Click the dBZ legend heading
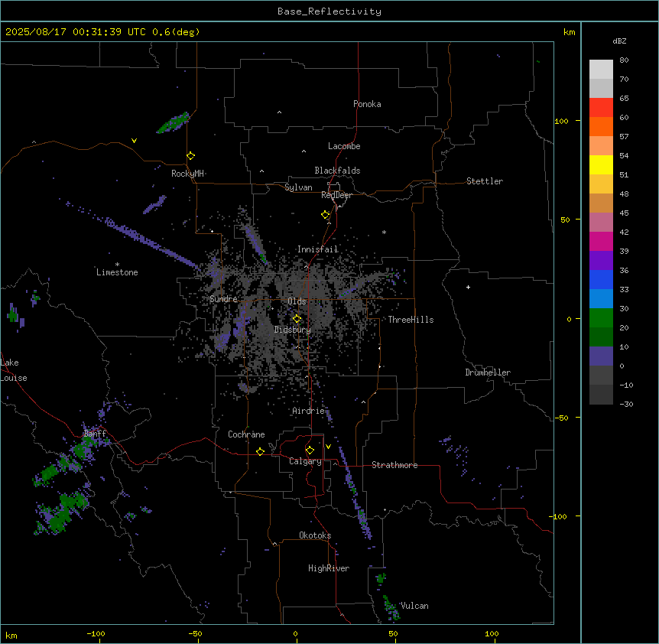659x644 pixels. [619, 41]
